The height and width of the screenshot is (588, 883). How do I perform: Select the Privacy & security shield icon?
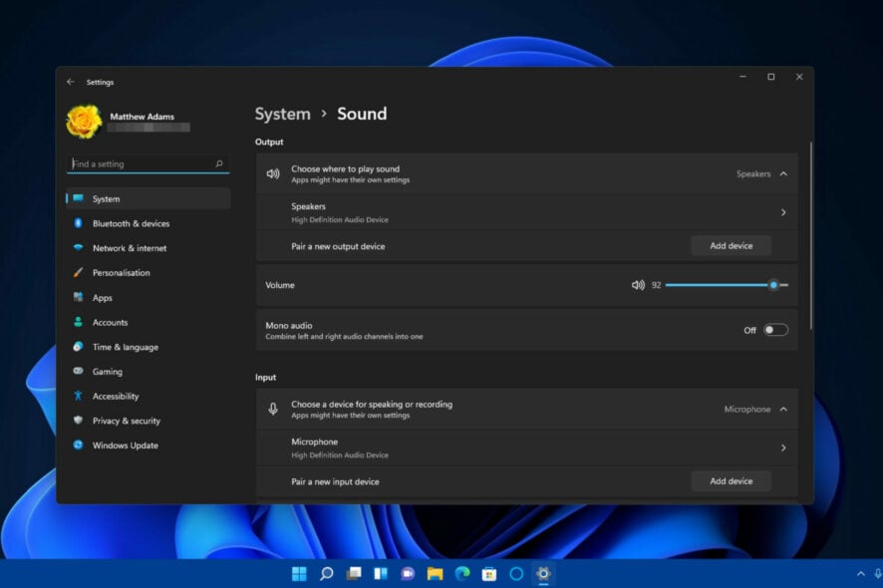tap(80, 421)
